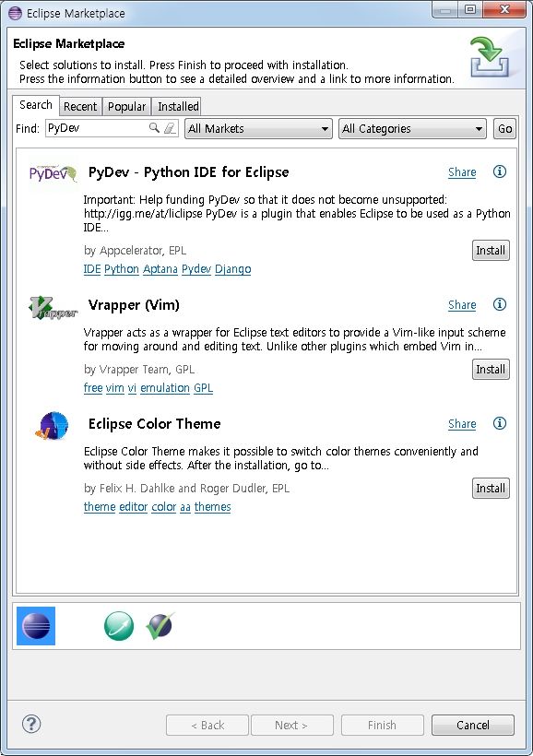Click 'by Felix H. Dahlke and Roger Dudler, EPL'

(x=186, y=489)
